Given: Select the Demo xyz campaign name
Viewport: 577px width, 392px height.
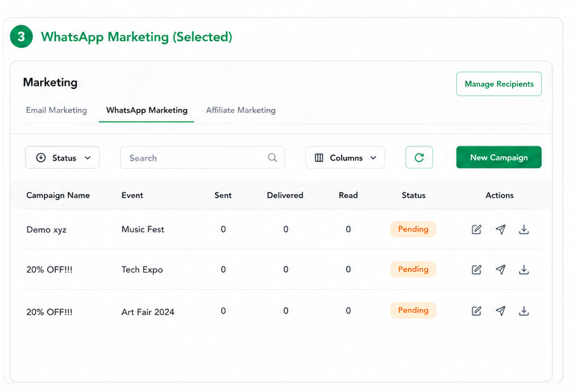Looking at the screenshot, I should tap(46, 230).
